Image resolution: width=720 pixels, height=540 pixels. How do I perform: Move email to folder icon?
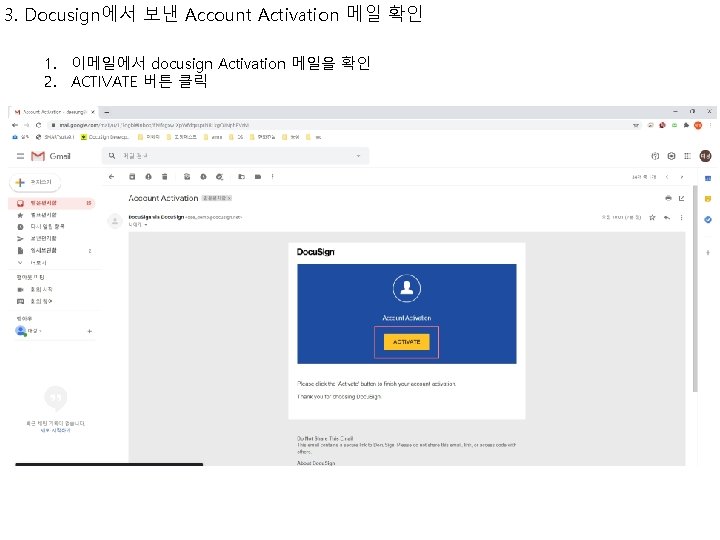click(x=242, y=176)
